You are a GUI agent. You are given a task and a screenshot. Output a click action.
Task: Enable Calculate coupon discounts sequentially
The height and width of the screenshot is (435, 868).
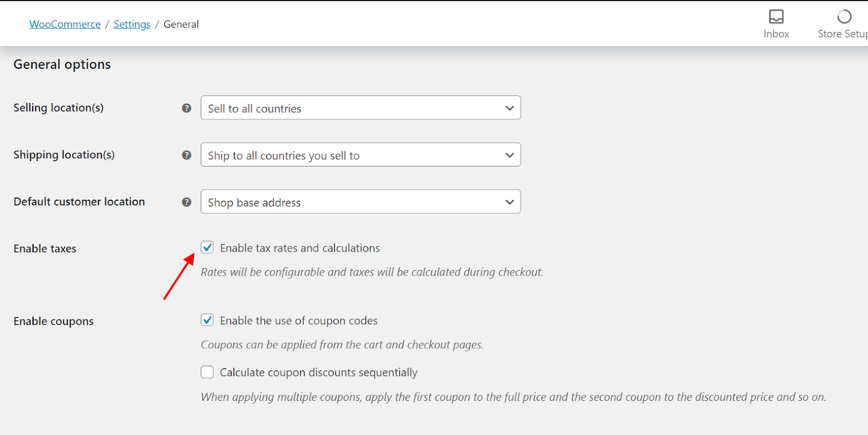click(x=207, y=372)
